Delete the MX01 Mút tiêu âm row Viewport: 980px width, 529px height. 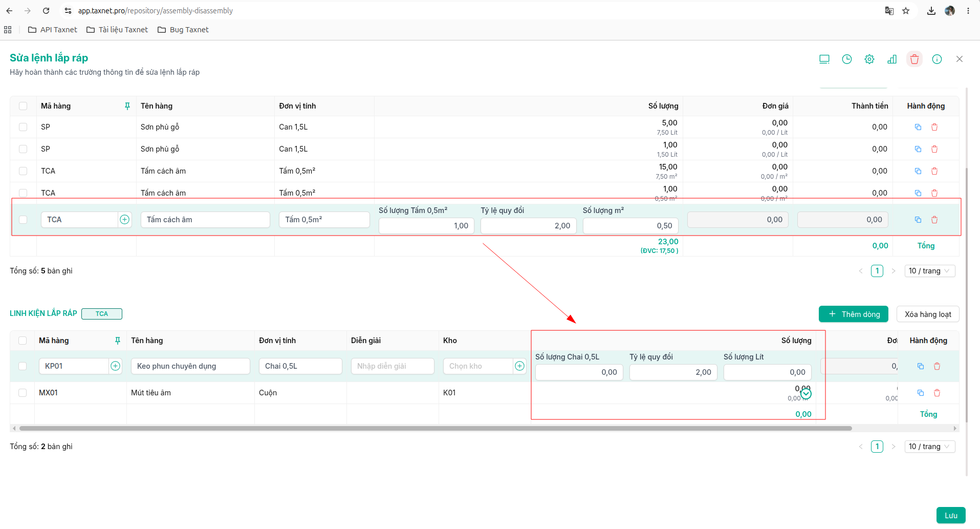[937, 393]
